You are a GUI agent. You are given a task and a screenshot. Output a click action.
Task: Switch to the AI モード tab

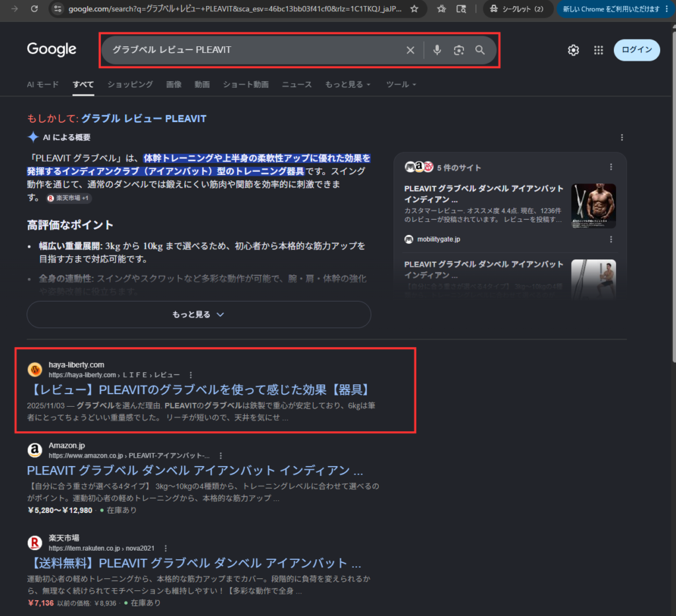coord(43,85)
